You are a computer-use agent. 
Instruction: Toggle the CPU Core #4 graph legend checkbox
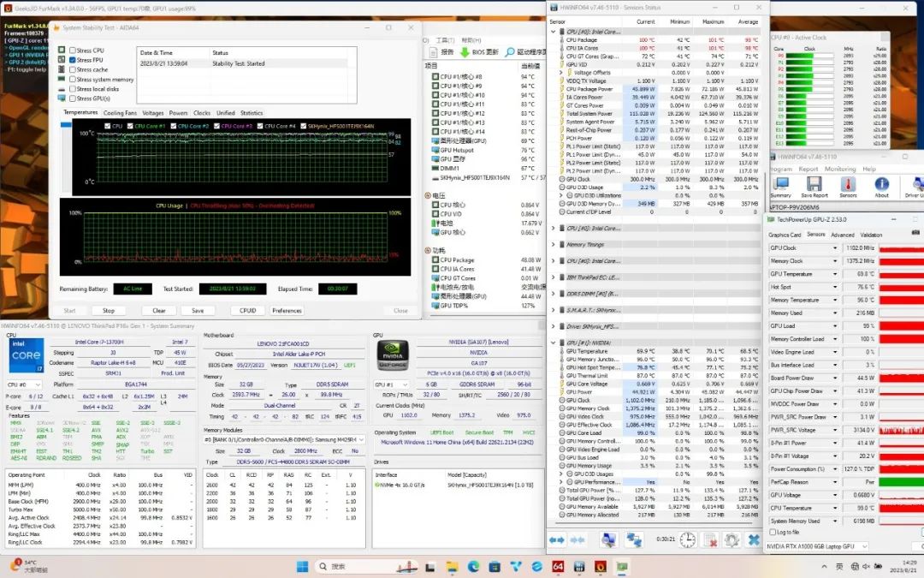(x=259, y=126)
